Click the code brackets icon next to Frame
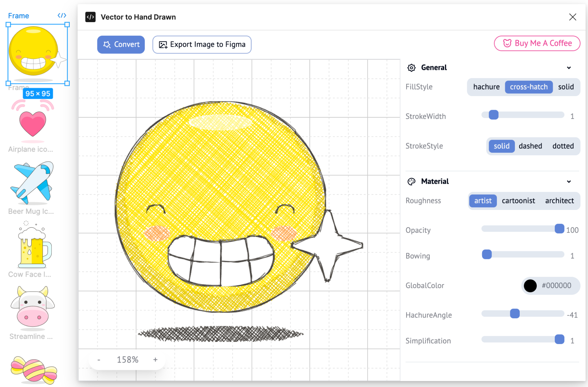Image resolution: width=588 pixels, height=387 pixels. click(62, 15)
